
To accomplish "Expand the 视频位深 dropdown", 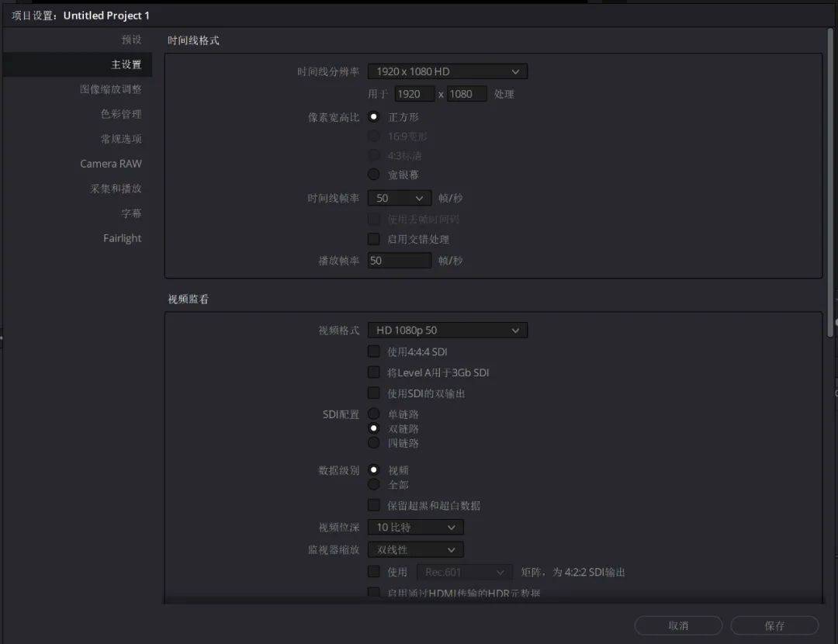I will click(415, 527).
